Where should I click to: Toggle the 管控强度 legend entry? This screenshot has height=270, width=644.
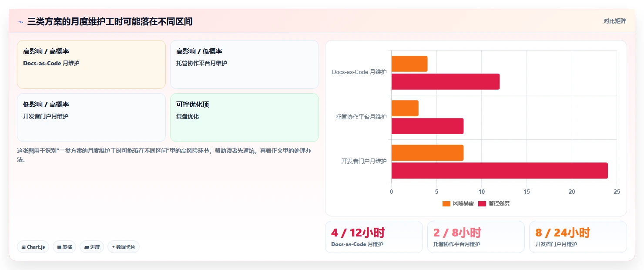[494, 203]
